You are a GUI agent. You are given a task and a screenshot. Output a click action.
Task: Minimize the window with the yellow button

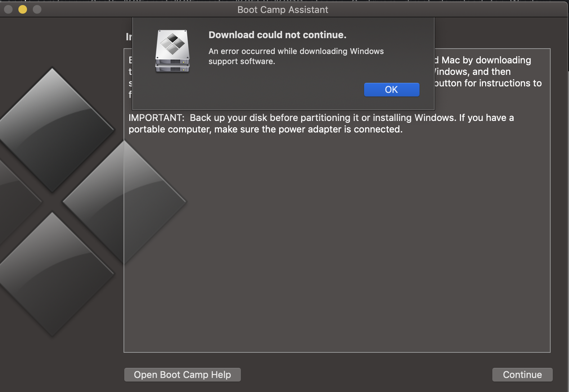point(23,9)
